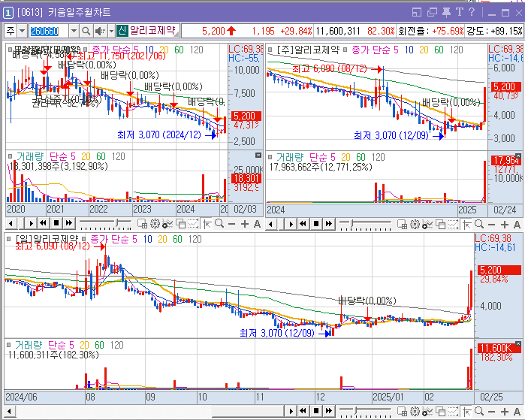Click weekly chart scroll-right arrow button

click(291, 224)
